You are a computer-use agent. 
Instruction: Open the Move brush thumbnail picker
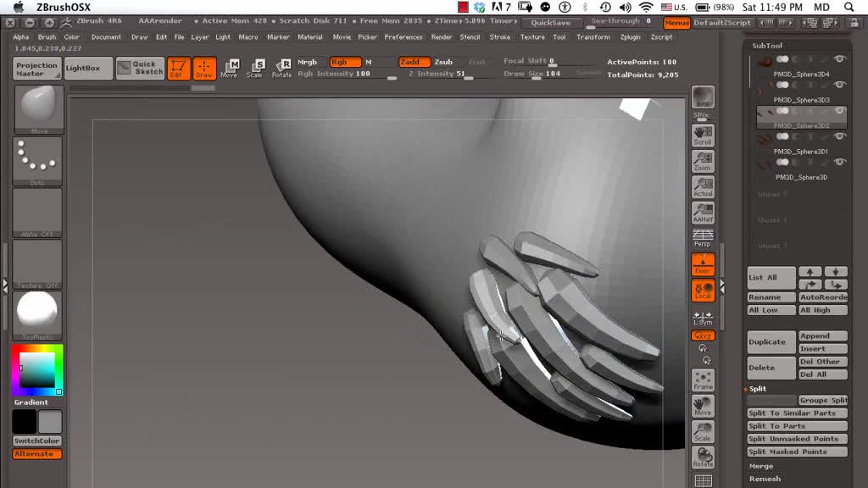(x=38, y=109)
